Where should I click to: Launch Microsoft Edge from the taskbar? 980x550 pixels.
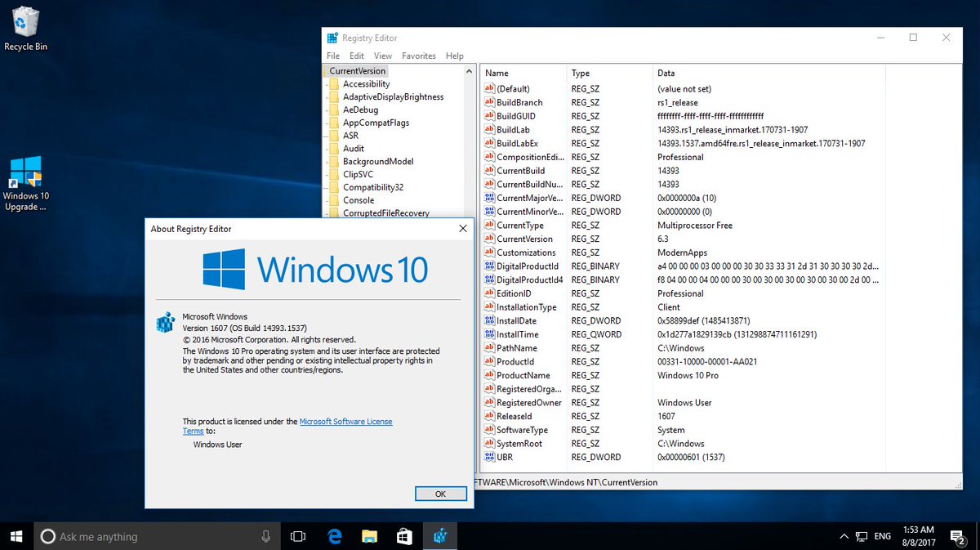coord(334,535)
